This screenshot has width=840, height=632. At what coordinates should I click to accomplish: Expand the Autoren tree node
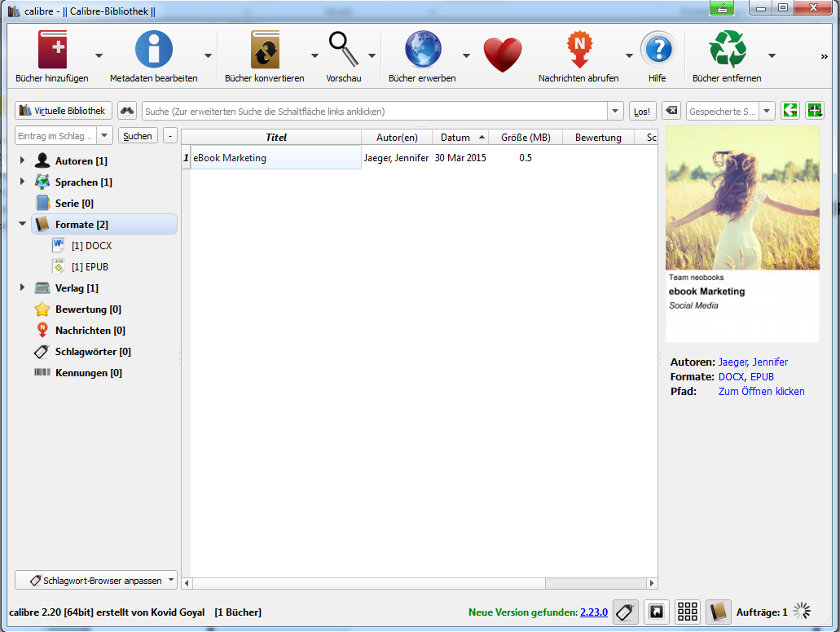click(x=22, y=161)
